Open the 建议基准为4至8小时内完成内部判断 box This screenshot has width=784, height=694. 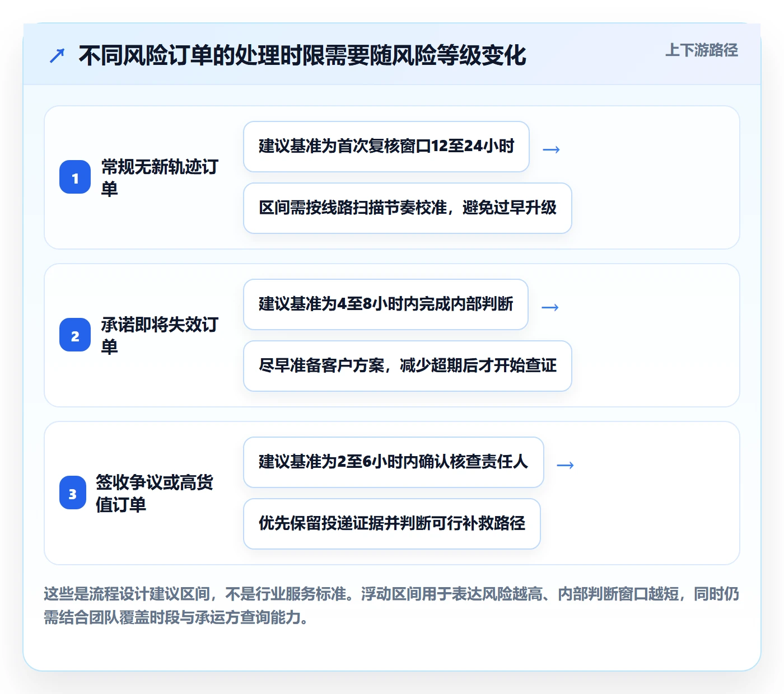click(x=386, y=304)
